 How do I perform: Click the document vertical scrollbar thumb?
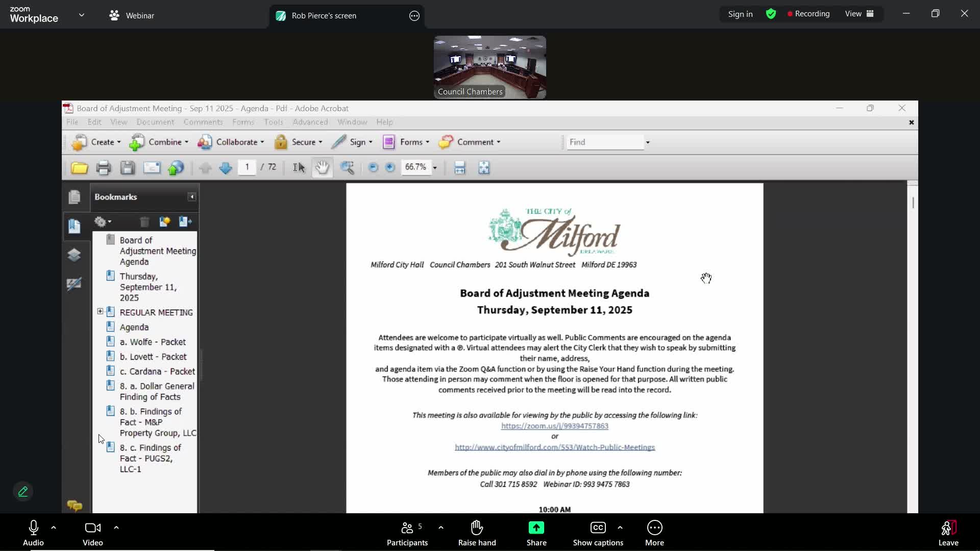(x=913, y=203)
